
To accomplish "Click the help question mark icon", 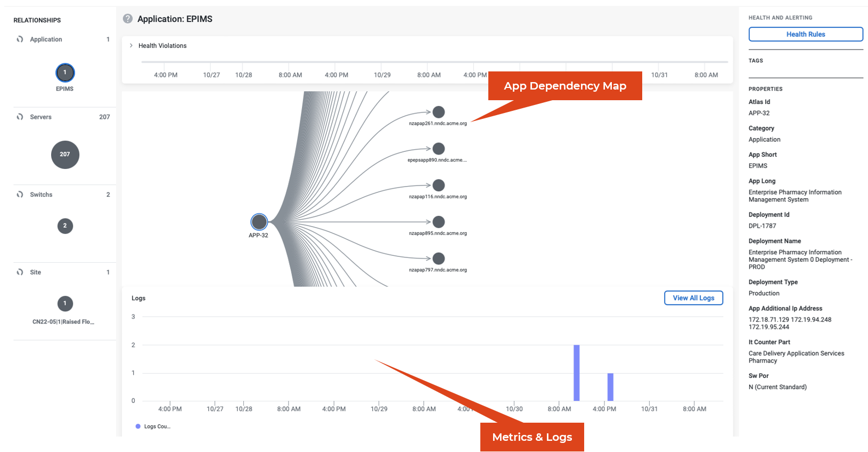I will click(128, 19).
